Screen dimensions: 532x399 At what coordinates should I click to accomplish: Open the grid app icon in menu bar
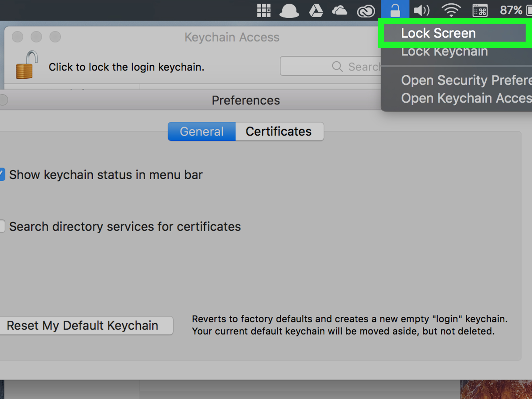coord(264,10)
